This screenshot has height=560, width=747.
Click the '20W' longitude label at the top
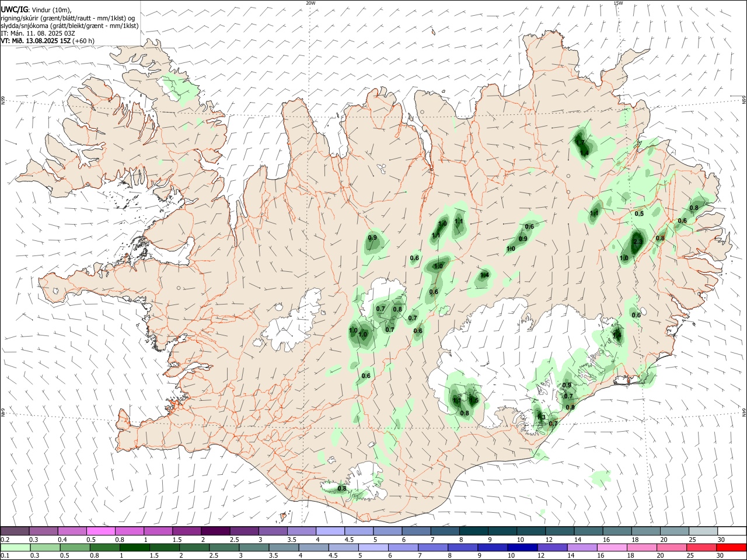(x=310, y=3)
